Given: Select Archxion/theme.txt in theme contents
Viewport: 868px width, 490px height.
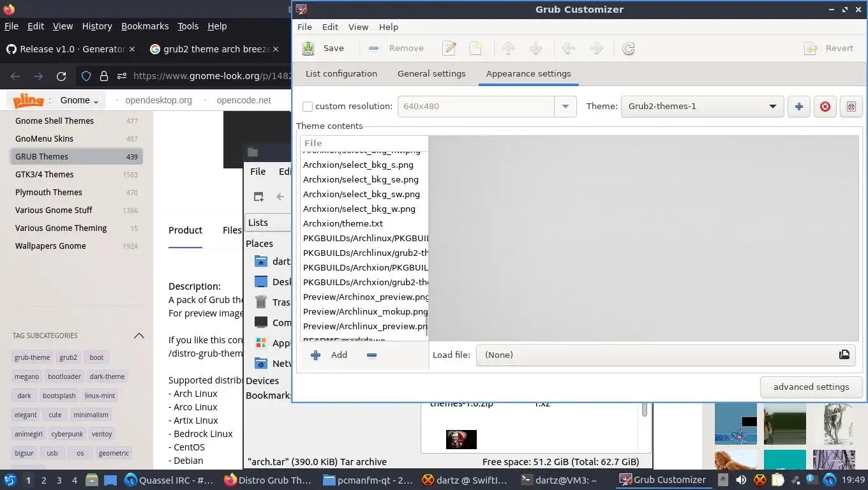Looking at the screenshot, I should 364,223.
